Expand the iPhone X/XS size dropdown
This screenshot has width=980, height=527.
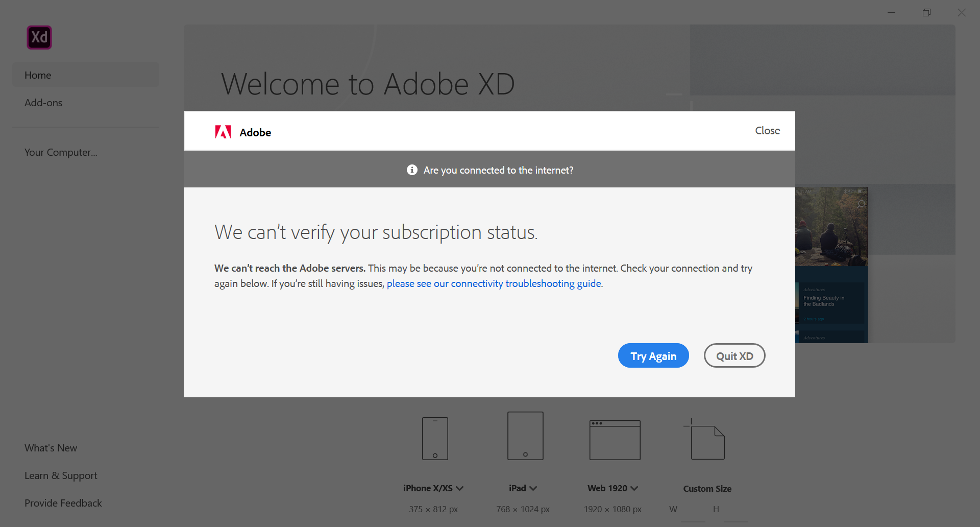click(460, 488)
